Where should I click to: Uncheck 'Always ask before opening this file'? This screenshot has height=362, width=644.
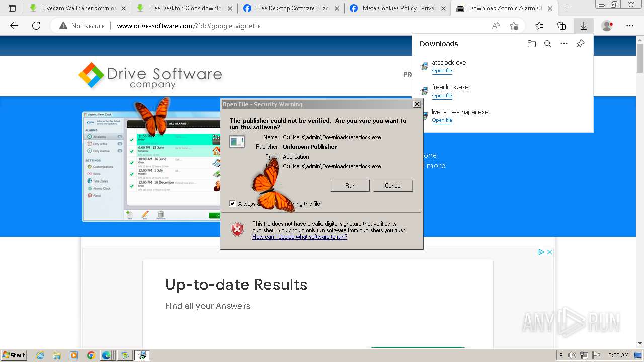click(232, 203)
